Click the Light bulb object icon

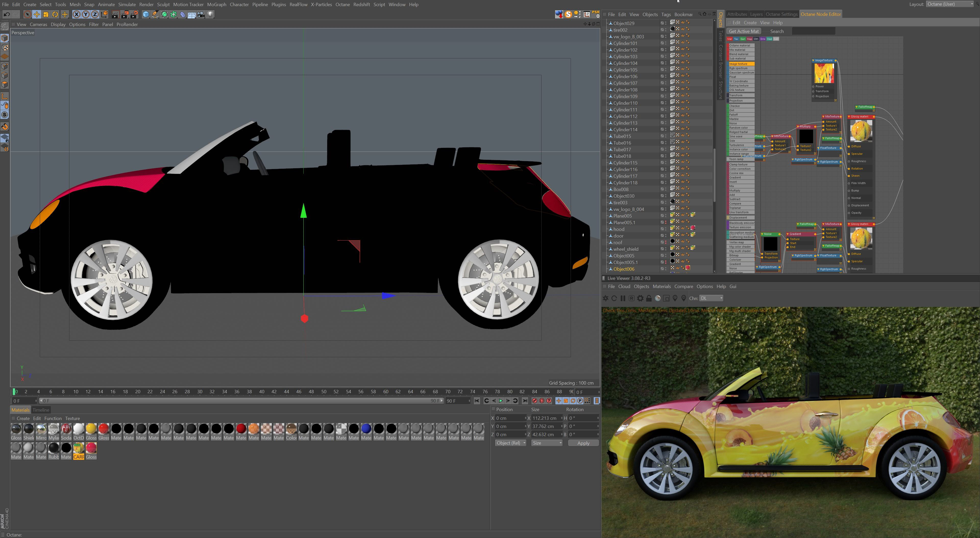coord(210,15)
